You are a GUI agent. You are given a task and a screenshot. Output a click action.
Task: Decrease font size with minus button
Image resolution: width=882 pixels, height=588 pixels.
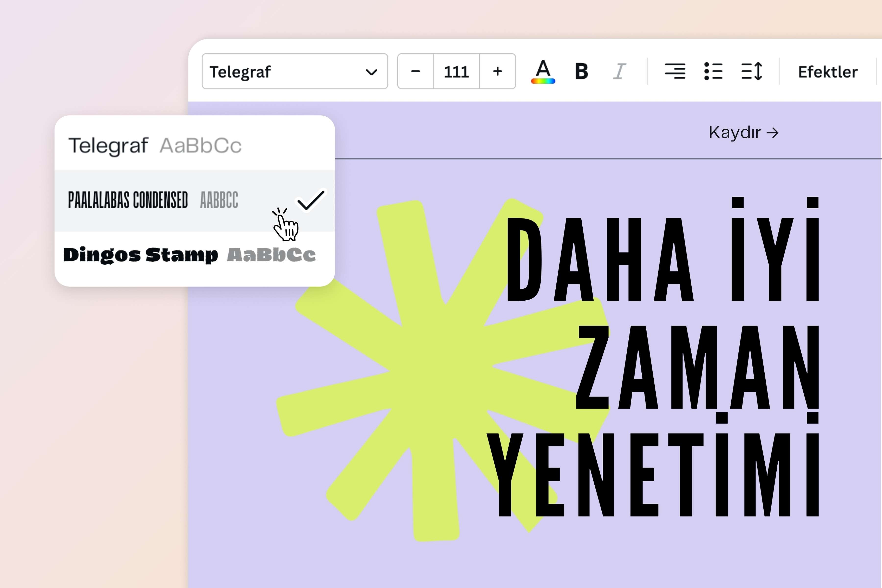coord(416,71)
